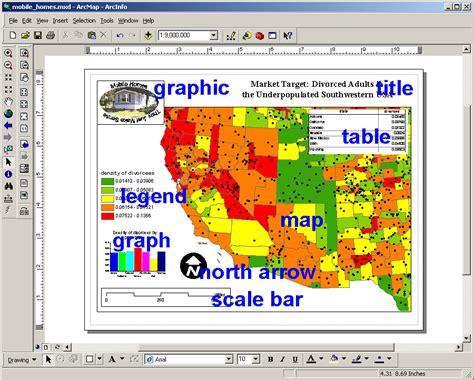The width and height of the screenshot is (474, 380).
Task: Open the Insert menu
Action: pos(60,21)
